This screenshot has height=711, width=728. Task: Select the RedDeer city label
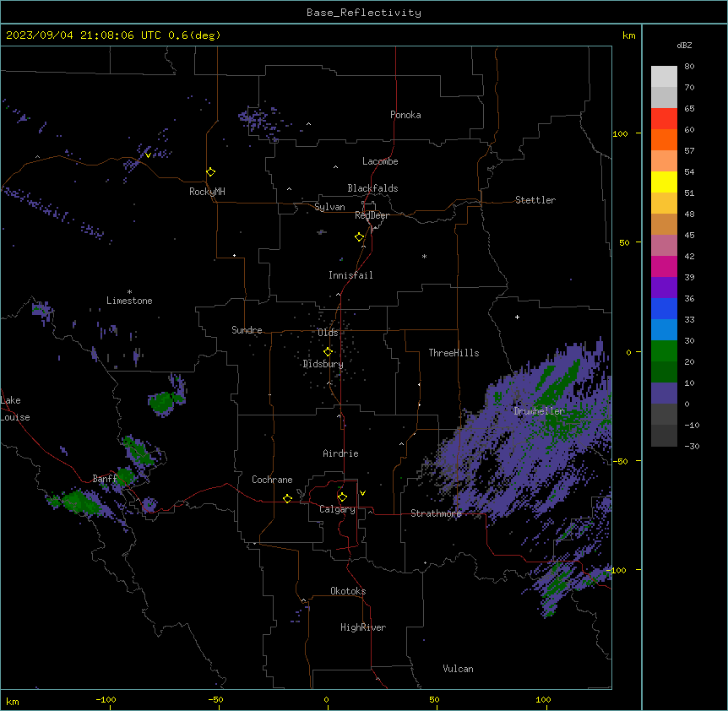point(372,215)
